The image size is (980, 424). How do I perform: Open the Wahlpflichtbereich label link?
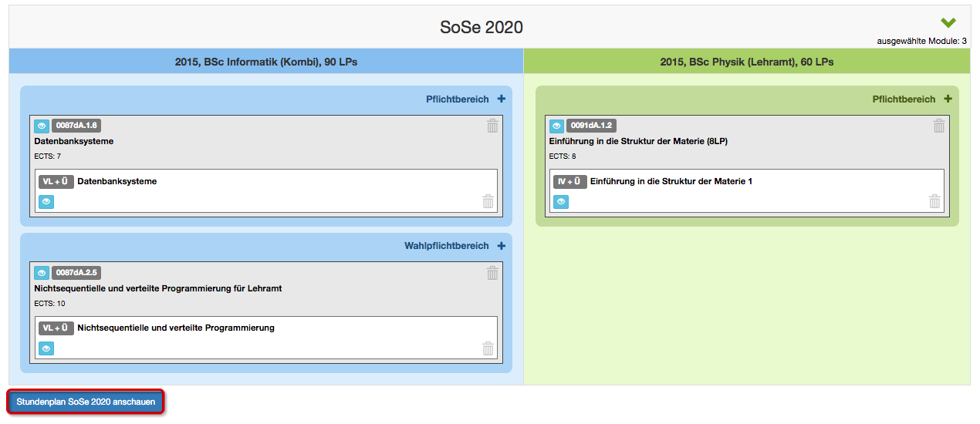coord(447,246)
